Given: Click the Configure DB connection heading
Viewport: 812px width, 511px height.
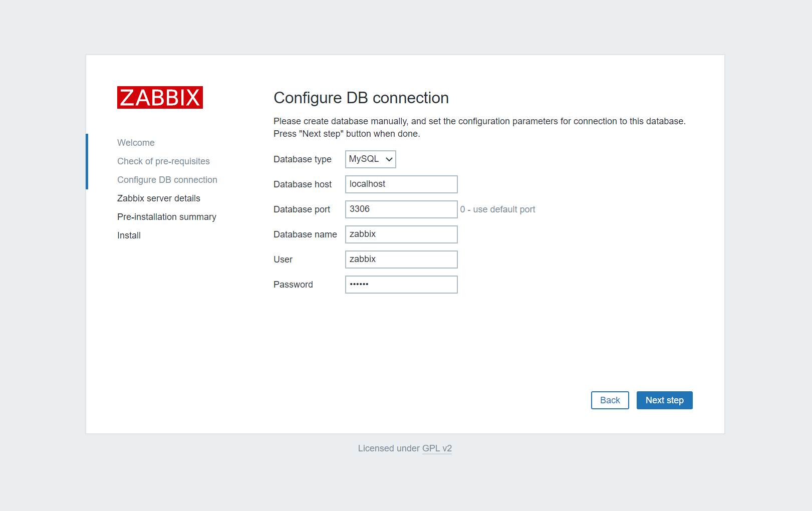Looking at the screenshot, I should pos(361,98).
